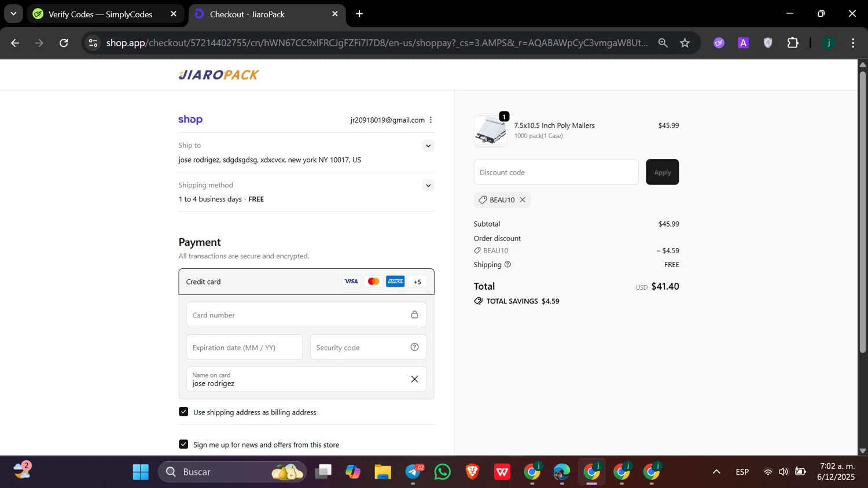Click the address bar URL

click(x=377, y=43)
